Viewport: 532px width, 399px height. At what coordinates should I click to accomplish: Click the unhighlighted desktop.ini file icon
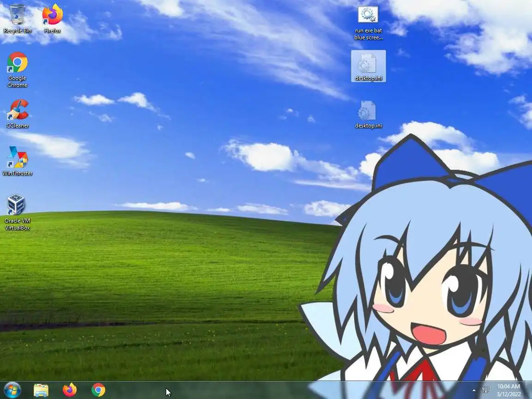[x=369, y=115]
